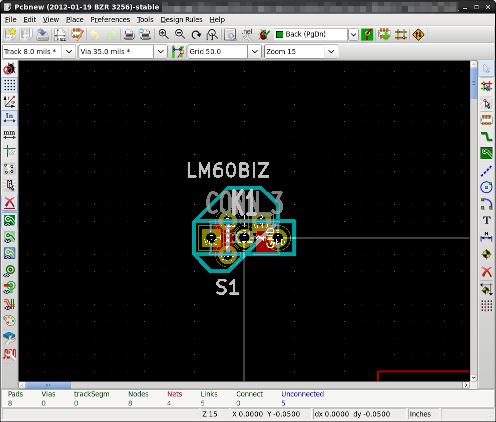This screenshot has height=422, width=496.
Task: Toggle the layers manager visibility
Action: [9, 337]
